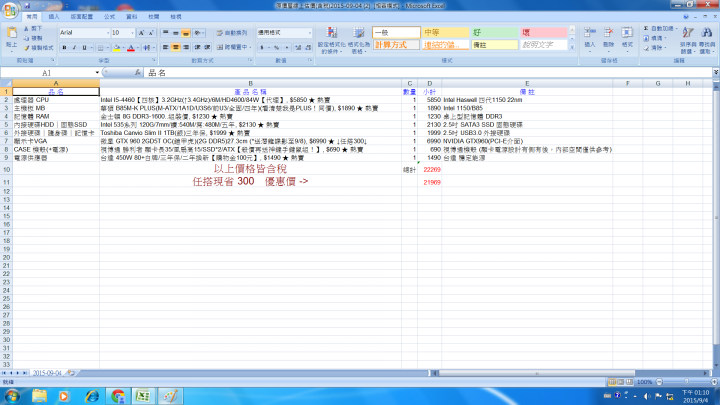Select the 2015-09-04 sheet tab
720x405 pixels.
[47, 373]
